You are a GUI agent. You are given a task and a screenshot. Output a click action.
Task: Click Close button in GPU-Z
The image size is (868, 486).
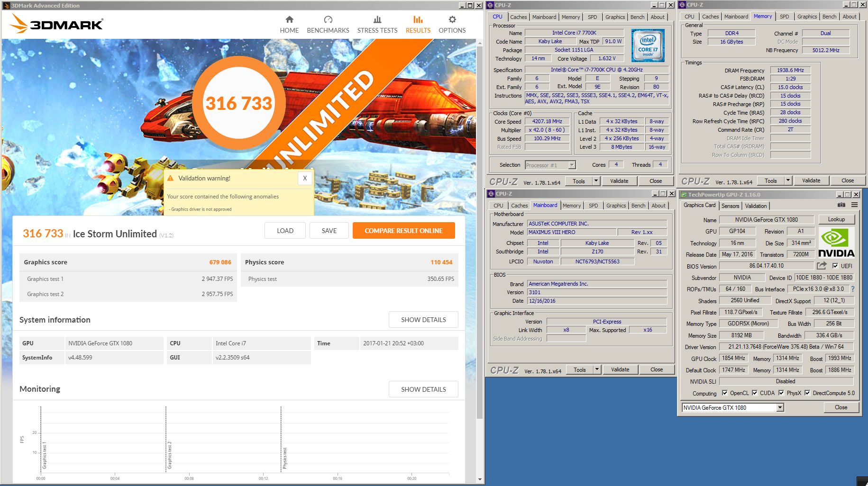point(841,407)
